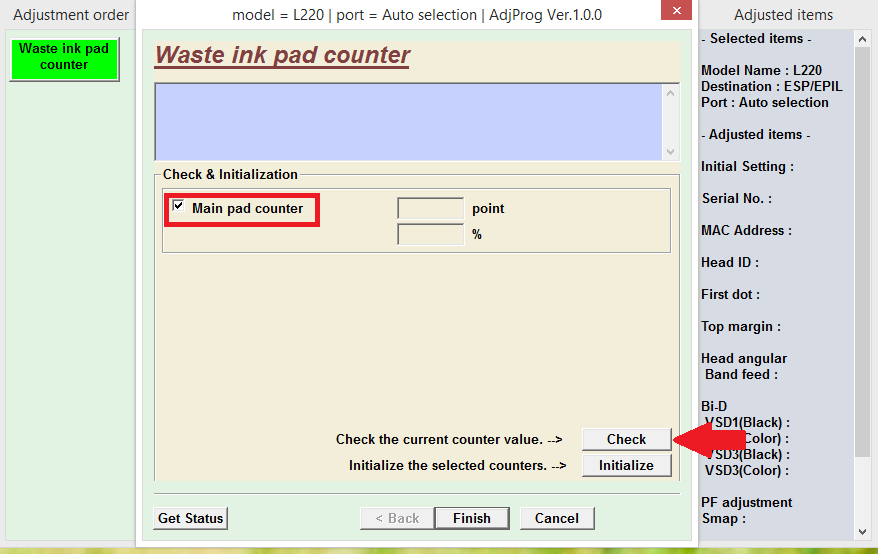Click the Get Status button
878x554 pixels.
click(x=190, y=518)
